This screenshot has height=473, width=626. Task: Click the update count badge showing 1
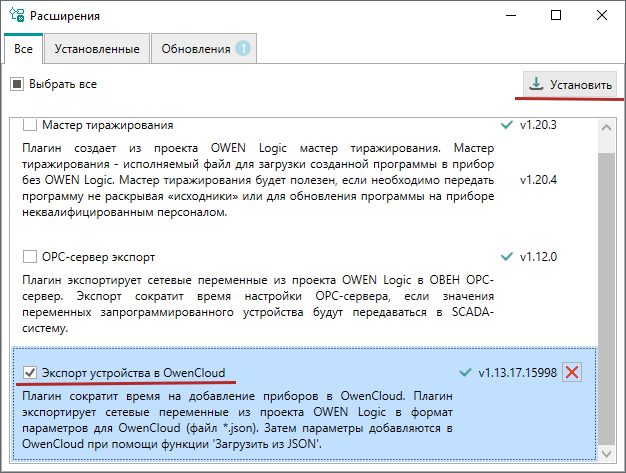[x=243, y=48]
